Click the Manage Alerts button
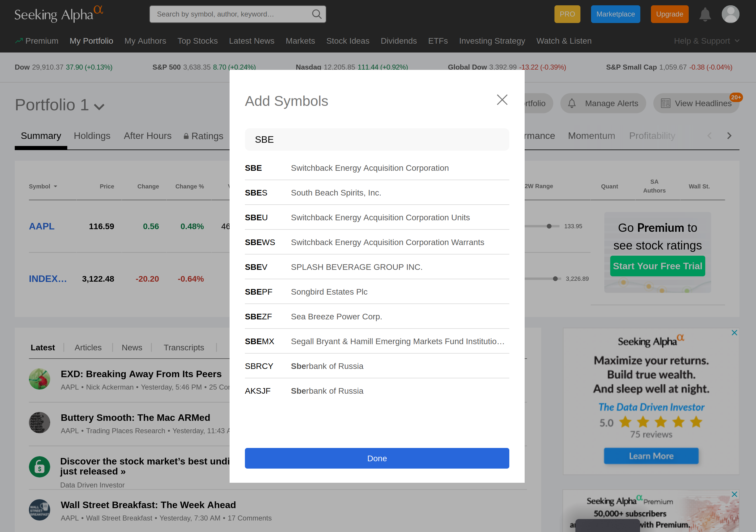 (x=603, y=103)
